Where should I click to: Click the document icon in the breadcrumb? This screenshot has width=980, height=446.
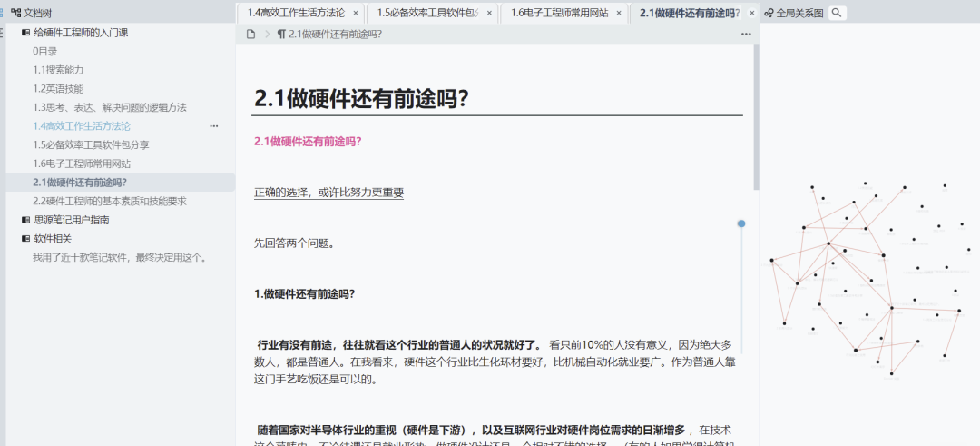click(x=250, y=34)
